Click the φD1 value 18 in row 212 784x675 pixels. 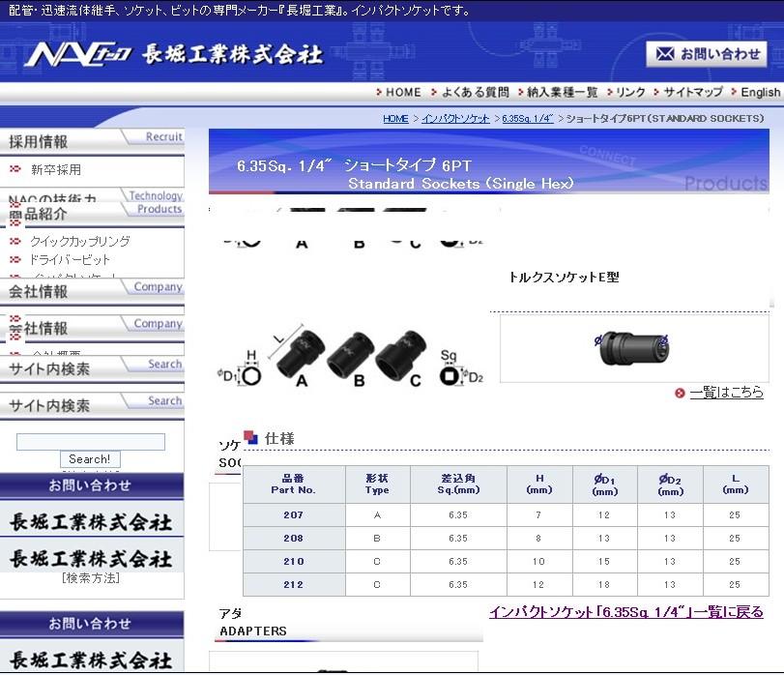(604, 584)
